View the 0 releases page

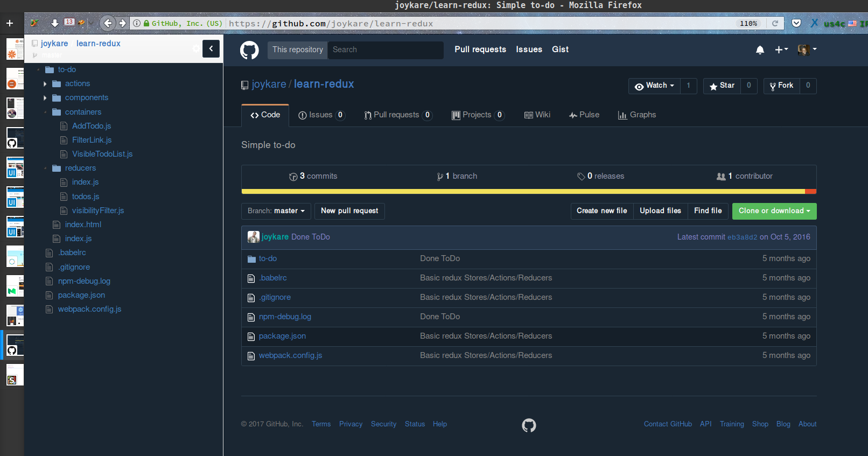point(600,177)
